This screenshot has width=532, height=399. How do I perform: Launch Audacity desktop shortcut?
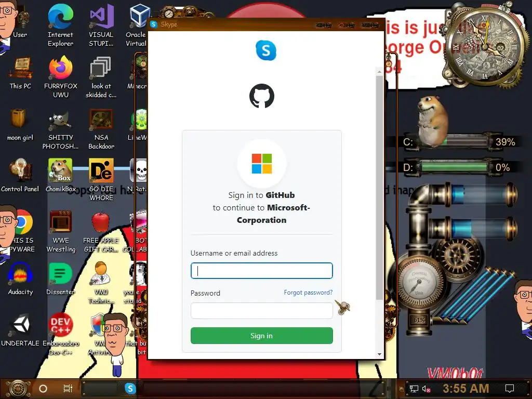tap(20, 279)
